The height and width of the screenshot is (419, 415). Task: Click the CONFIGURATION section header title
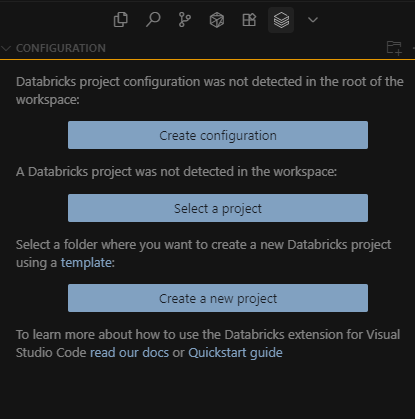coord(61,48)
